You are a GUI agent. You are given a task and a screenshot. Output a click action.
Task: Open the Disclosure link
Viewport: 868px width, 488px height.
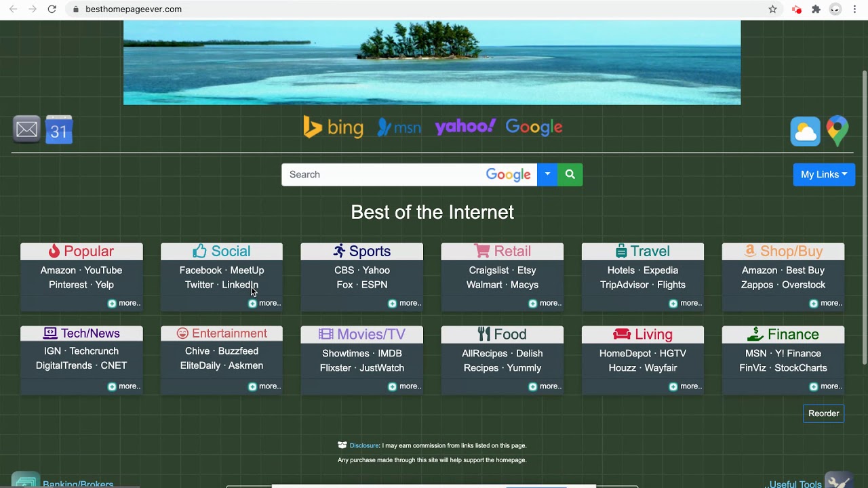pyautogui.click(x=364, y=445)
